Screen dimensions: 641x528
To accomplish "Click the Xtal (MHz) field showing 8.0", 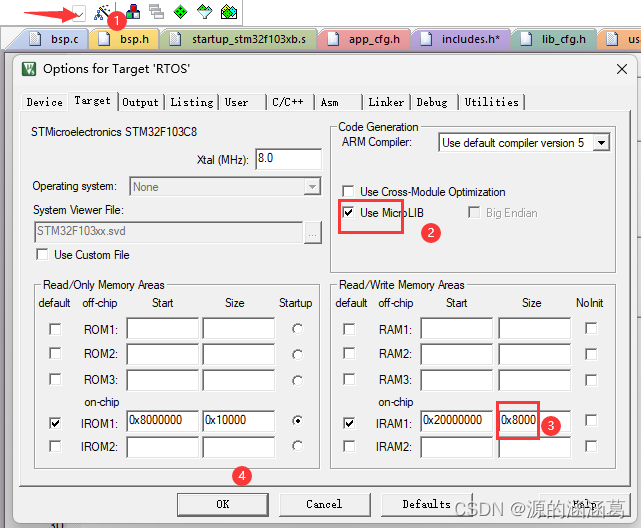I will [x=289, y=159].
